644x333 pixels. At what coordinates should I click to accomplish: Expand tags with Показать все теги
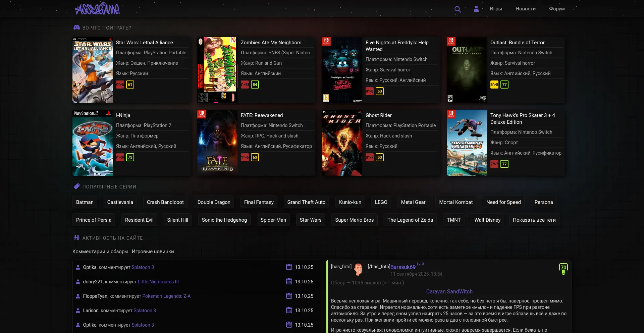[x=534, y=220]
